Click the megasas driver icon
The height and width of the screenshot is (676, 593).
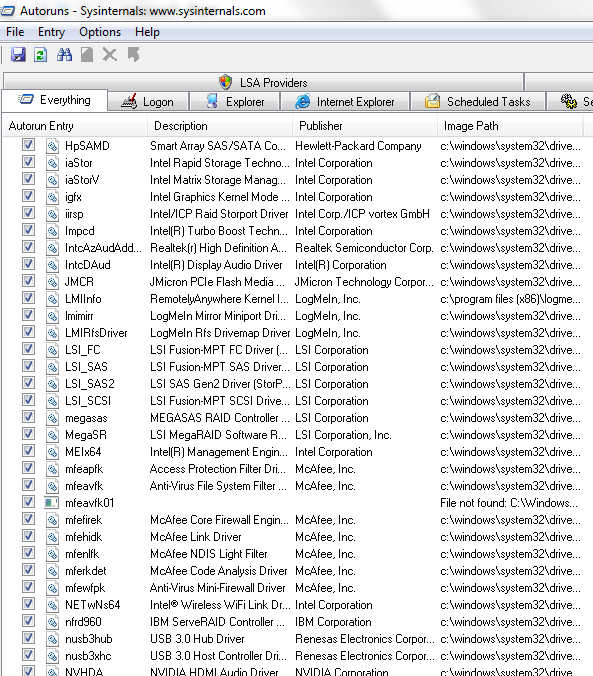(x=52, y=418)
